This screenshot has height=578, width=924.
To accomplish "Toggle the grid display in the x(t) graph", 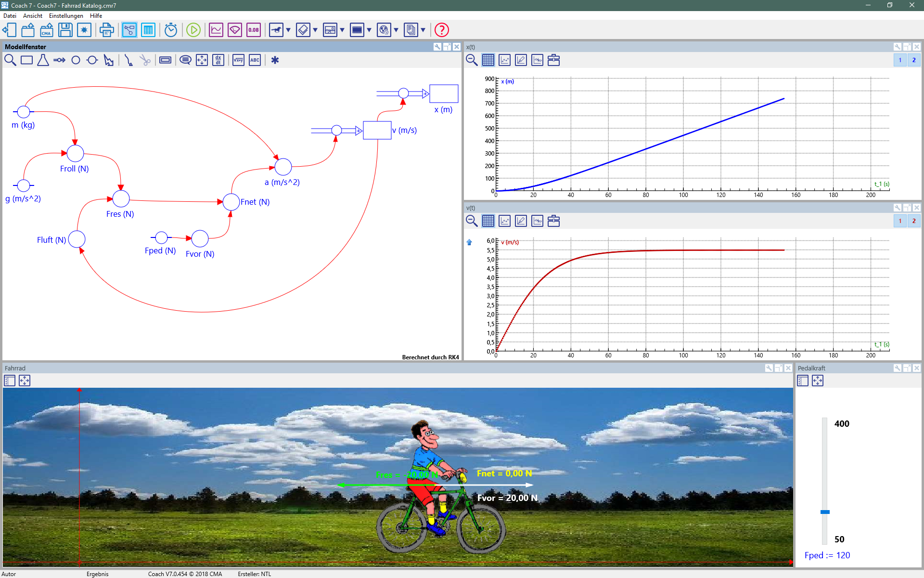I will [x=488, y=60].
